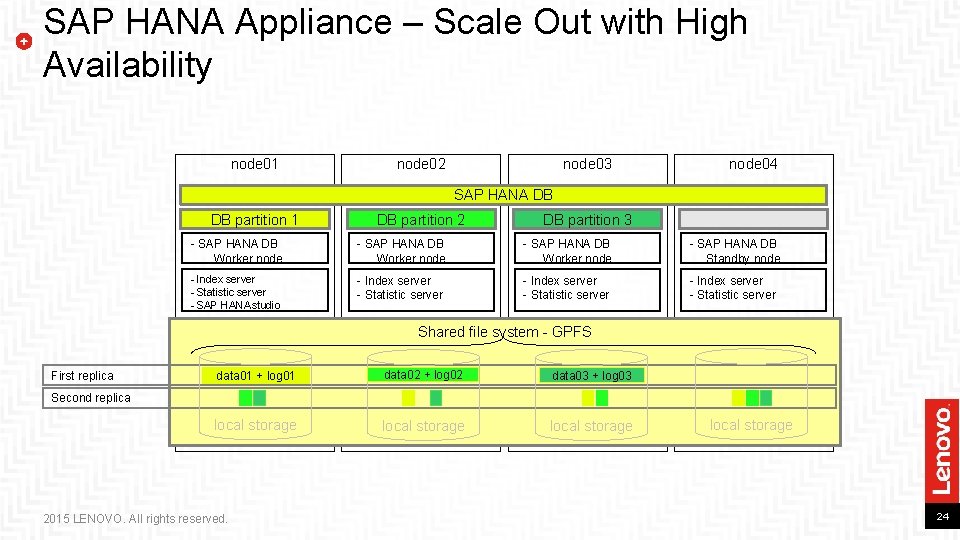Select the data03 + log03 block
Viewport: 960px width, 540px height.
pyautogui.click(x=591, y=375)
